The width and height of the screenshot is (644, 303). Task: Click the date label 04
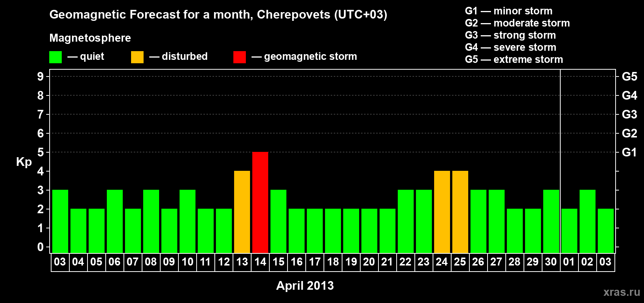pyautogui.click(x=78, y=262)
